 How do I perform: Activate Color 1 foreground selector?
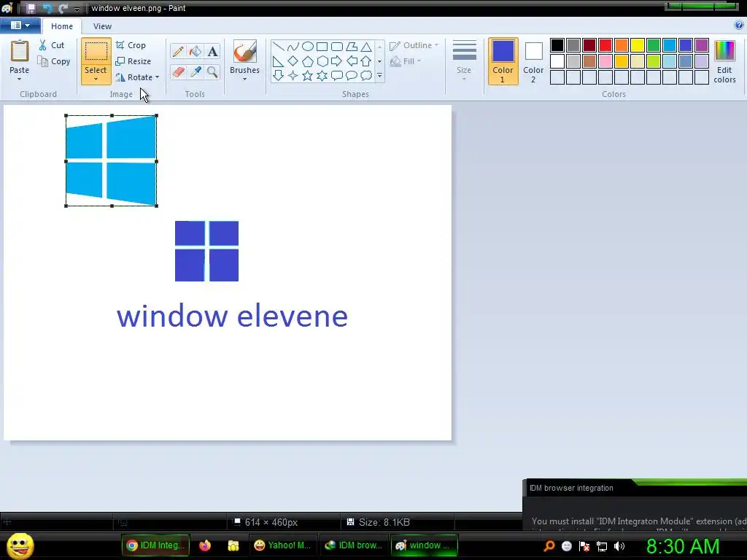[503, 61]
